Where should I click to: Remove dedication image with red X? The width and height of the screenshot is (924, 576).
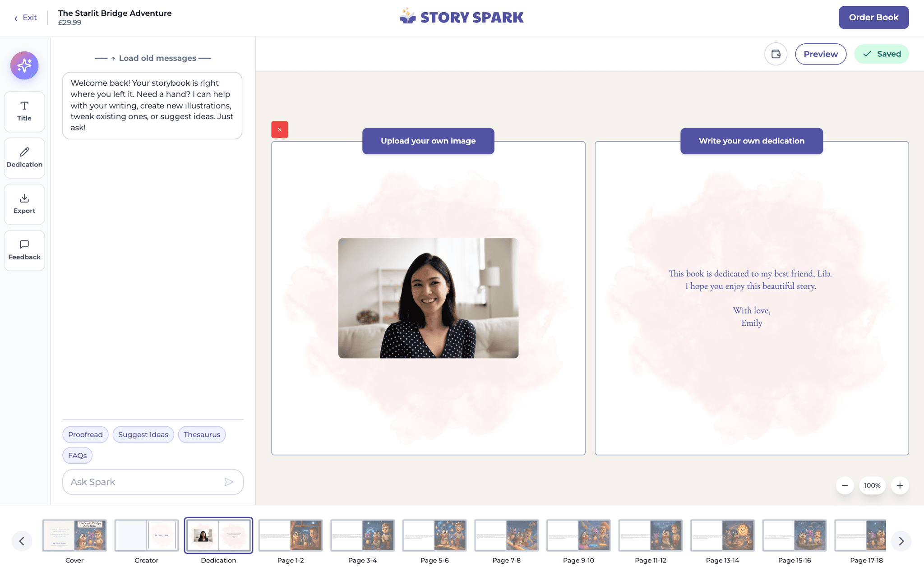(279, 129)
